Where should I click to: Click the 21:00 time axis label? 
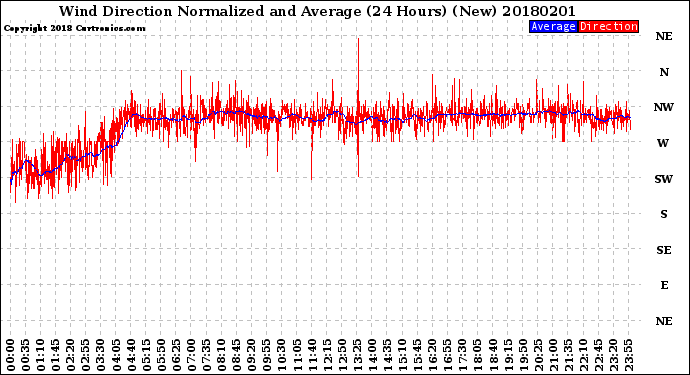(553, 355)
